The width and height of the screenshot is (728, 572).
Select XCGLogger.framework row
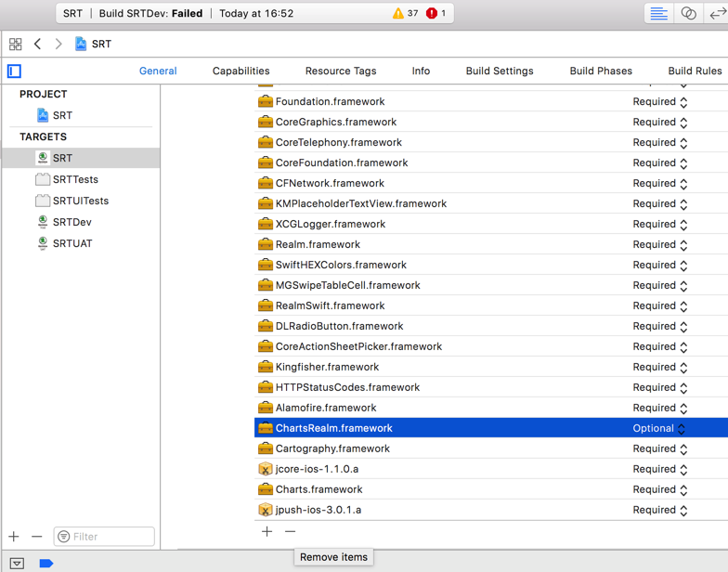[491, 225]
